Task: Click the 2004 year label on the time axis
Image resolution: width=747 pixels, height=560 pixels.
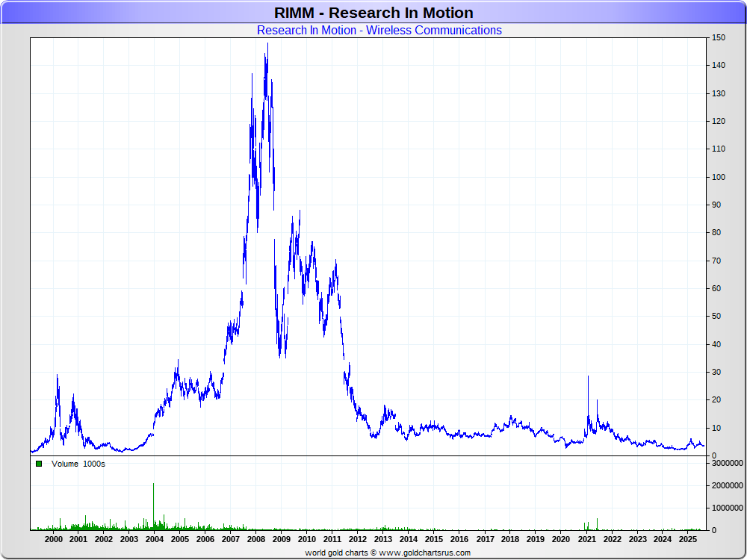Action: pyautogui.click(x=155, y=539)
